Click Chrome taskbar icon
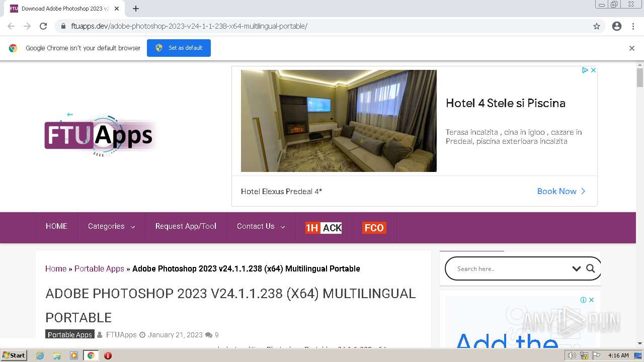The height and width of the screenshot is (362, 644). point(91,355)
